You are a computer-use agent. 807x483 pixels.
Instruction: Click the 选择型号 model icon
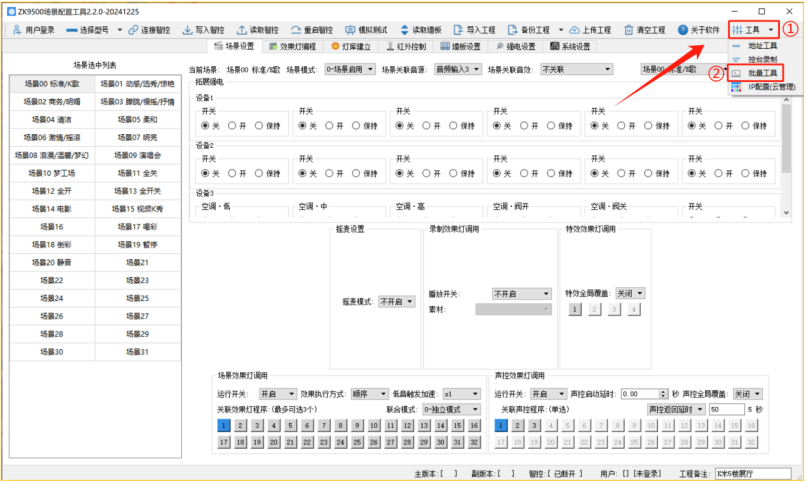pos(72,30)
